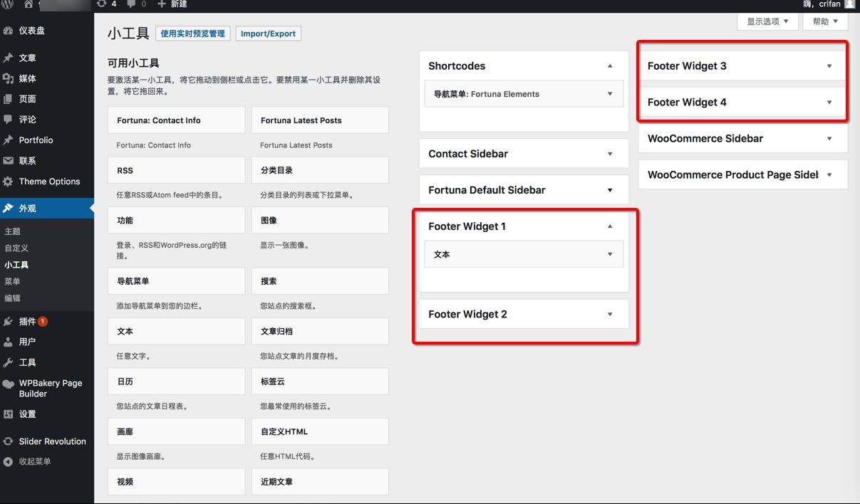Screen dimensions: 860x504
Task: Click the 文章 pin icon
Action: tap(9, 58)
